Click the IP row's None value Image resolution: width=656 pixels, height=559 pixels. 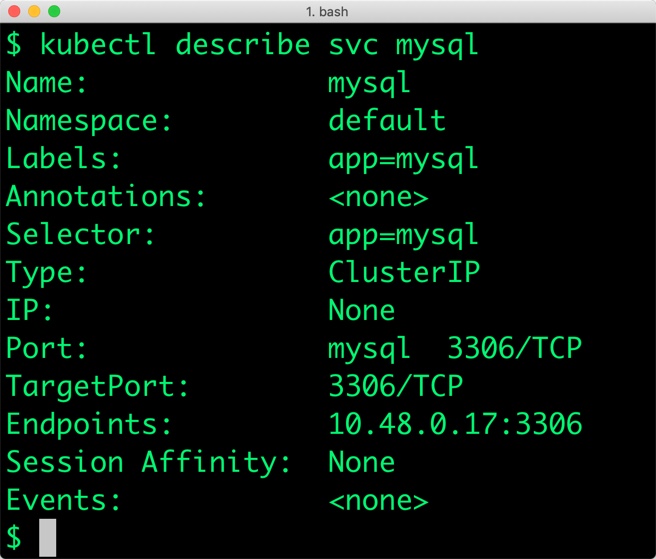click(x=361, y=311)
